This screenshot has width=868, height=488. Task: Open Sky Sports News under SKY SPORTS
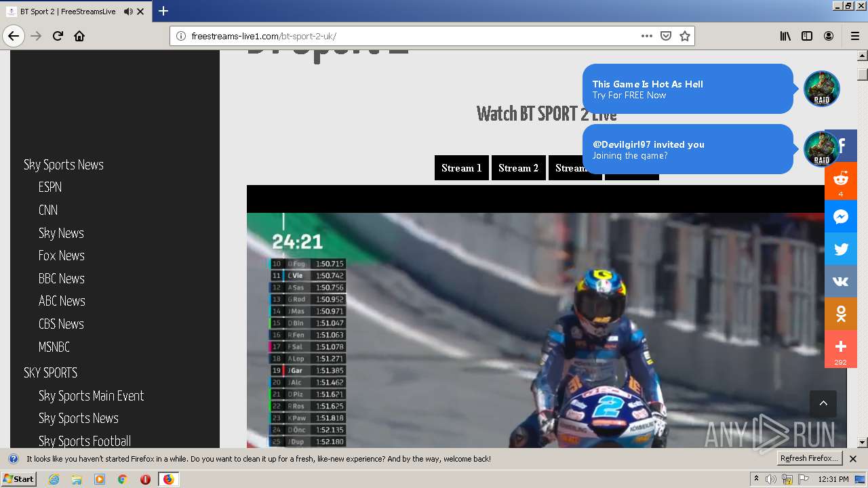79,418
